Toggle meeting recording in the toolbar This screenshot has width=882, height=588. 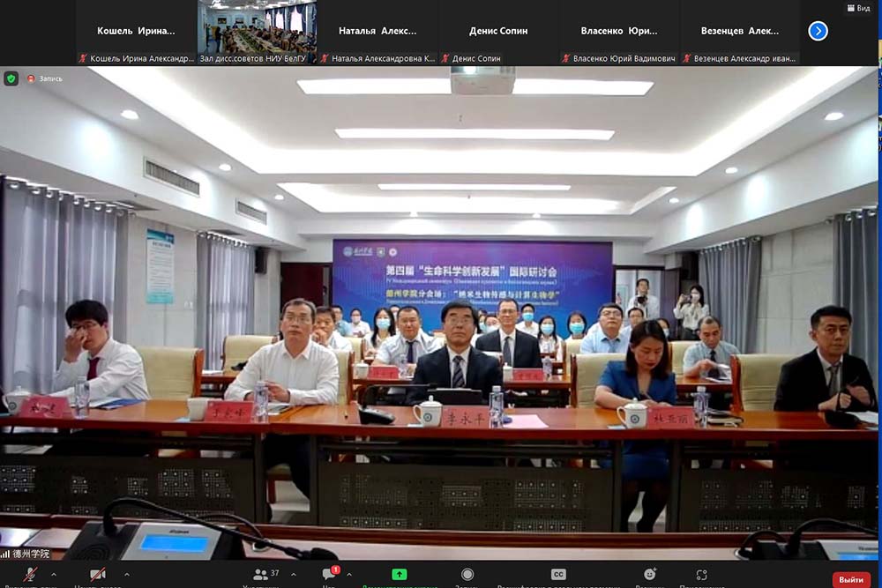pyautogui.click(x=467, y=575)
